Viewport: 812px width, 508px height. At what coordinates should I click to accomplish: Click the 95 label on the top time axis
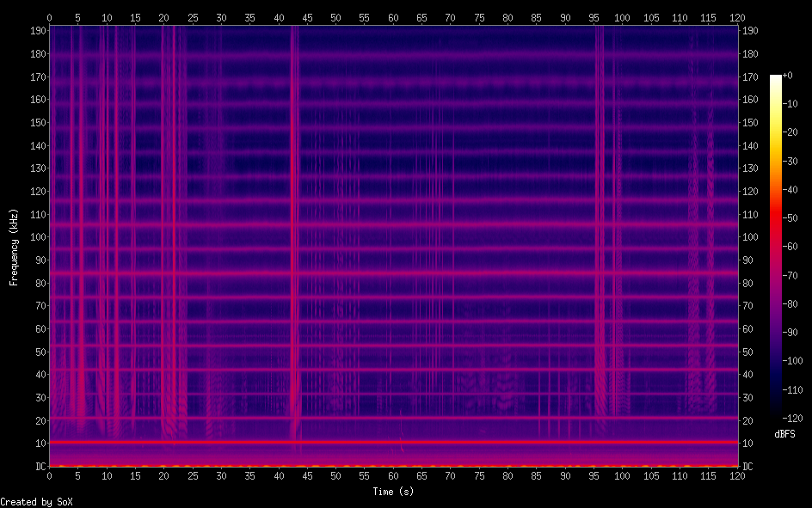coord(594,16)
